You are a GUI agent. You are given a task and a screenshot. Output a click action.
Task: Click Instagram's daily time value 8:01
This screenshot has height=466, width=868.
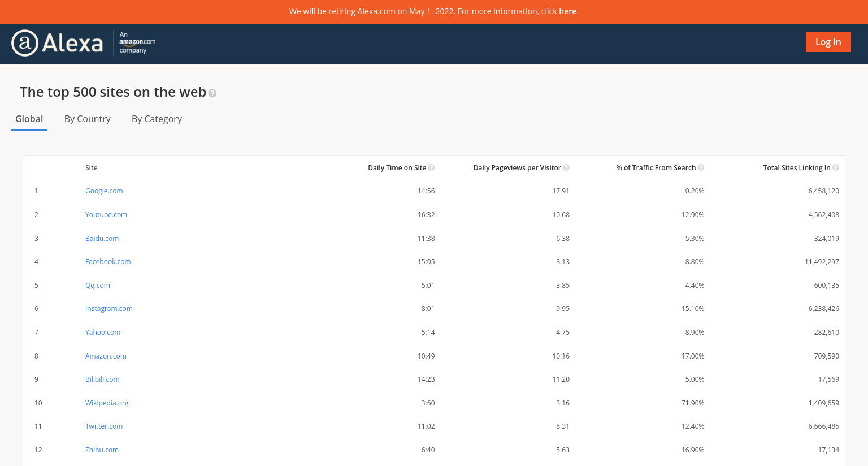point(428,309)
